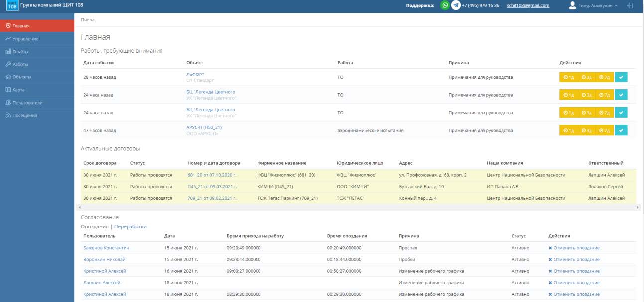Open Telegram support icon
The image size is (644, 302).
point(455,5)
